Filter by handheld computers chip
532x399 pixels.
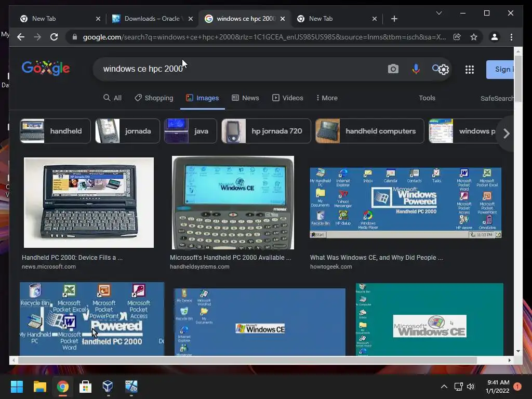(369, 131)
